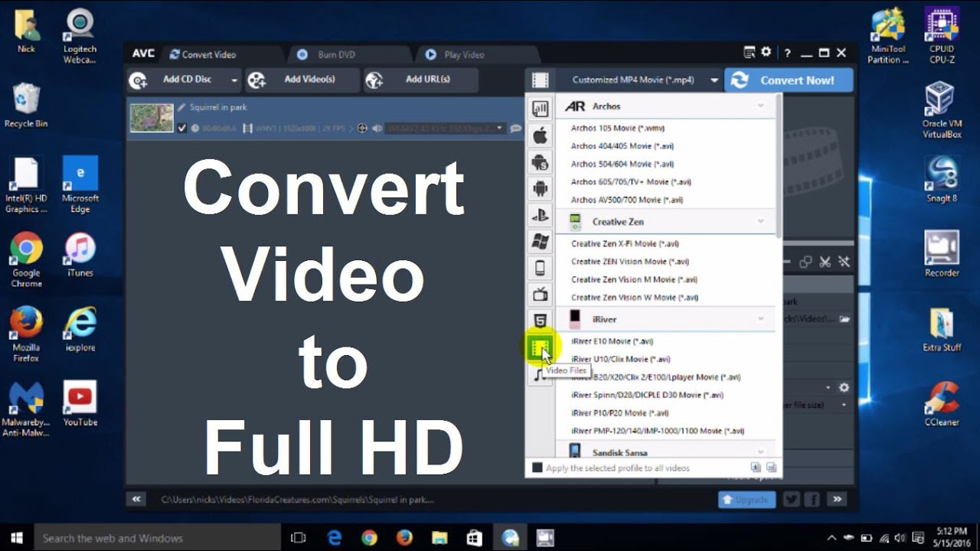
Task: Click the subtitle speech bubble icon
Action: click(x=516, y=129)
